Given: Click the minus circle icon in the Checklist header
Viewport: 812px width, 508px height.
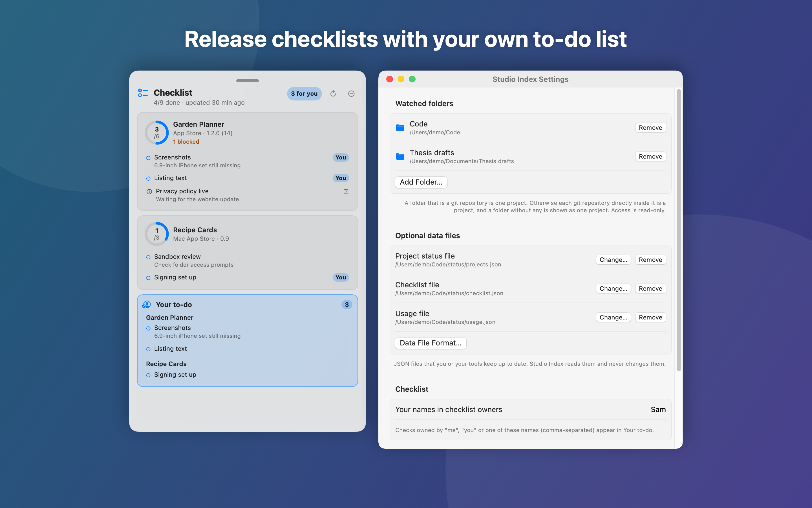Looking at the screenshot, I should click(x=351, y=94).
